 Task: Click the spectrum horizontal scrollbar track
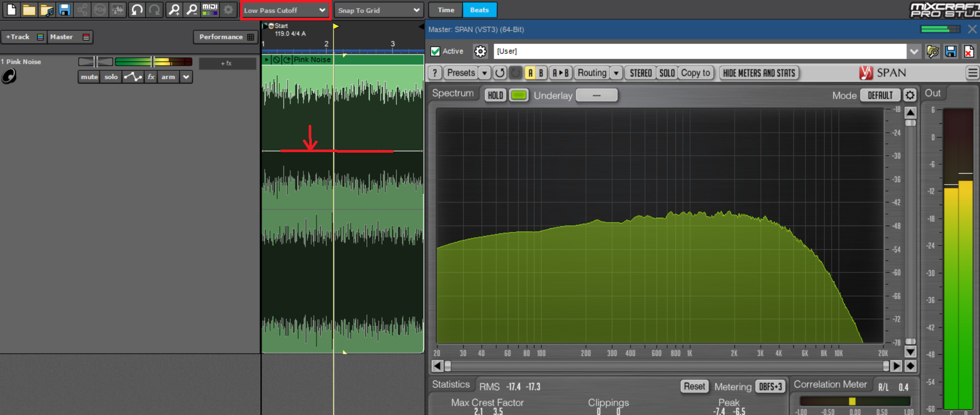pos(666,366)
